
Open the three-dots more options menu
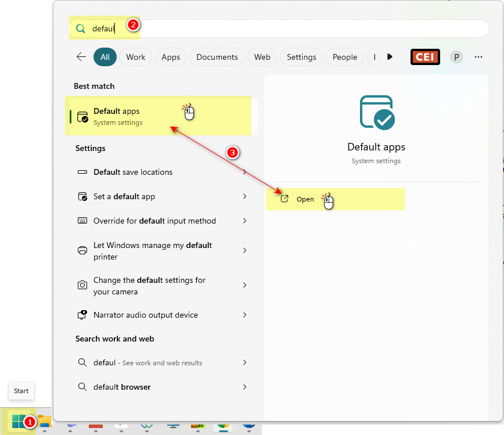478,57
